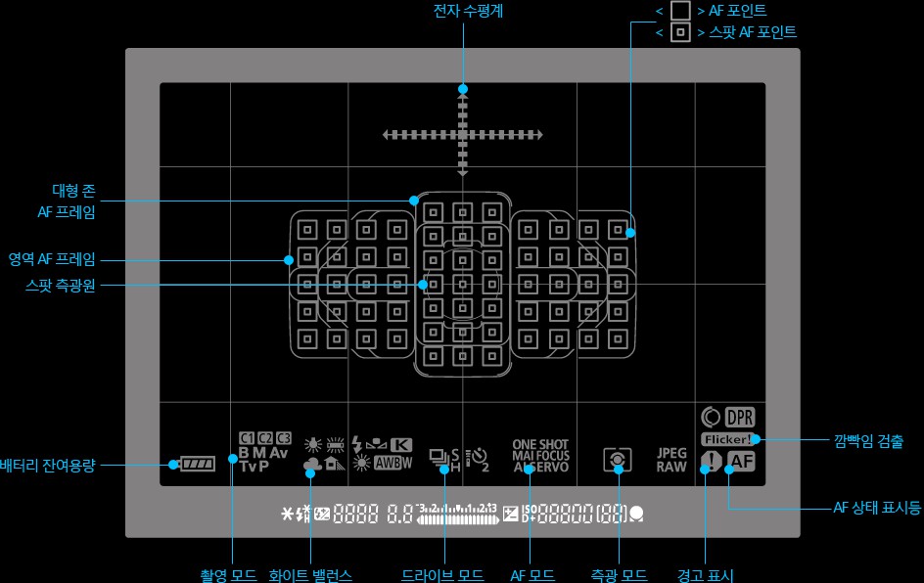The image size is (924, 583).
Task: Click the ONE SHOT AF mode text
Action: pyautogui.click(x=540, y=445)
